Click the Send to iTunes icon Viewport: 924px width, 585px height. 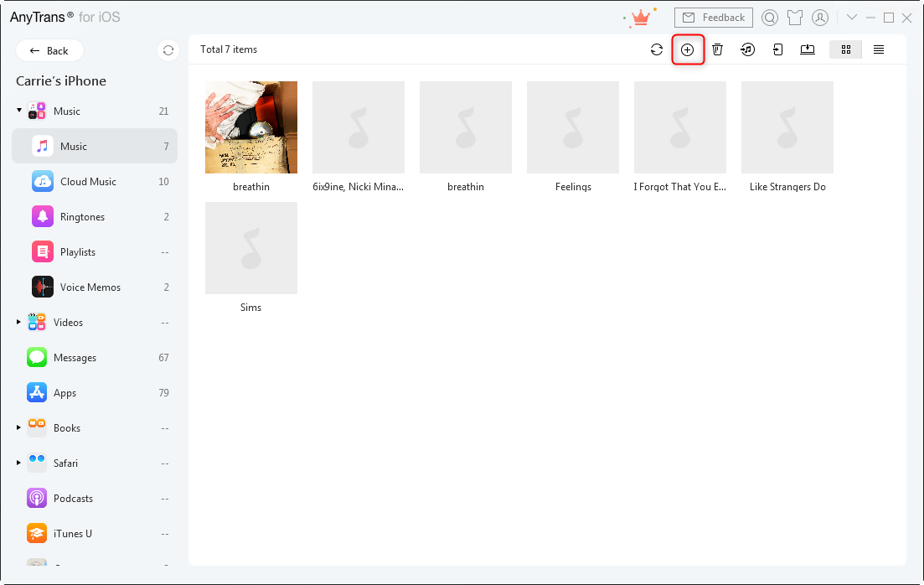pos(747,49)
